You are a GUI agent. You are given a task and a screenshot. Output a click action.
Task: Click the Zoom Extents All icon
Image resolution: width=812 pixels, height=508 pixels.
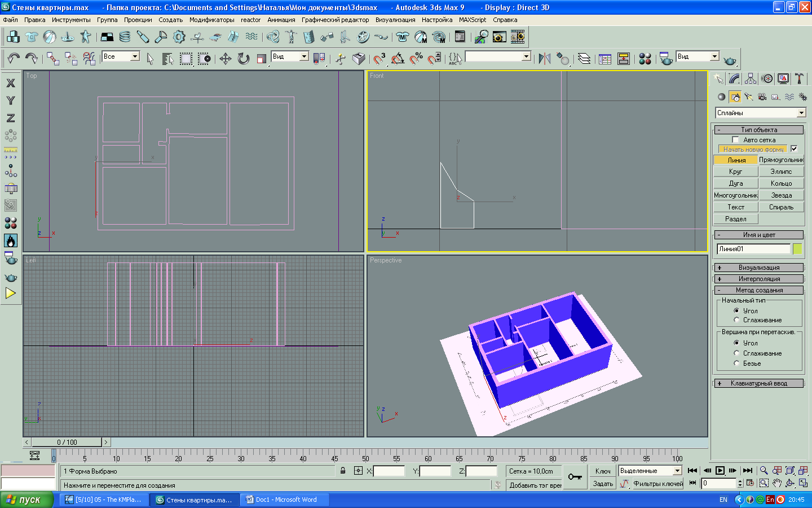pyautogui.click(x=803, y=470)
